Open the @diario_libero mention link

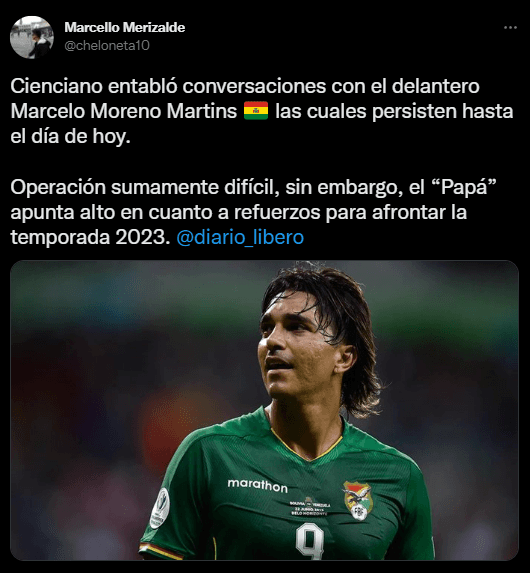(240, 238)
